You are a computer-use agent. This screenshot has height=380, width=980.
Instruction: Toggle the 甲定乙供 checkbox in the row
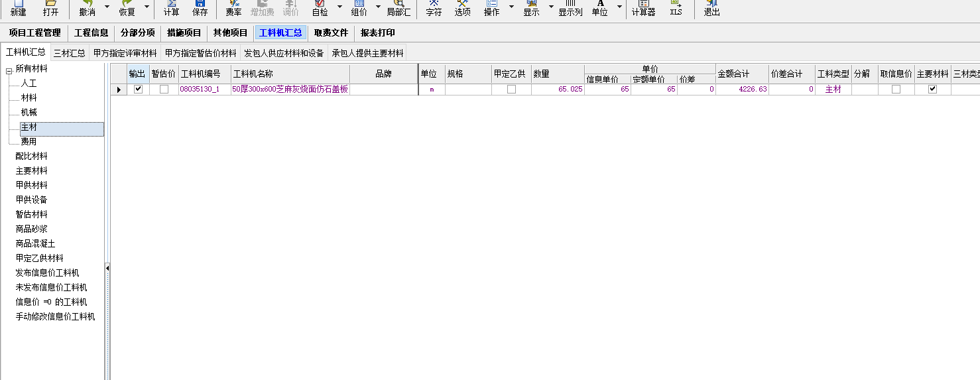pyautogui.click(x=511, y=90)
